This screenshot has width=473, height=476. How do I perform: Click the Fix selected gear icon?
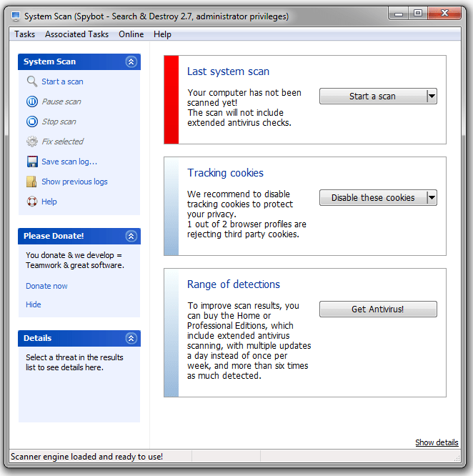pyautogui.click(x=32, y=142)
